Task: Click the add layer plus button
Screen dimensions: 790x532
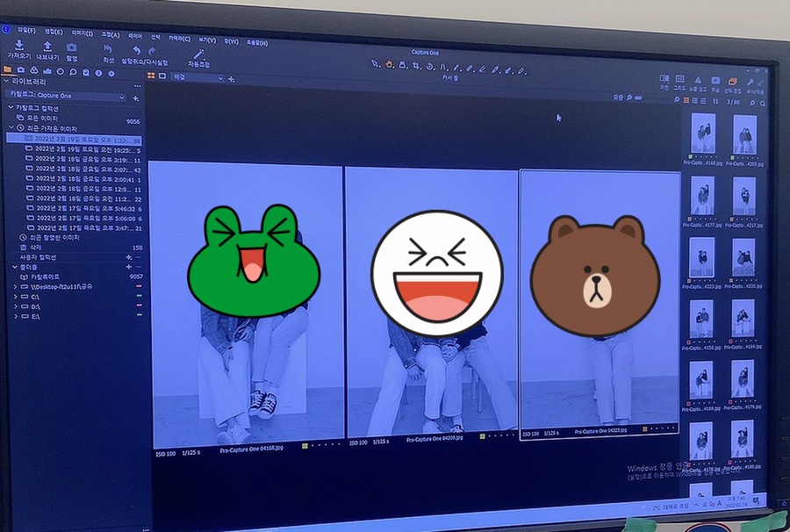Action: (x=231, y=79)
